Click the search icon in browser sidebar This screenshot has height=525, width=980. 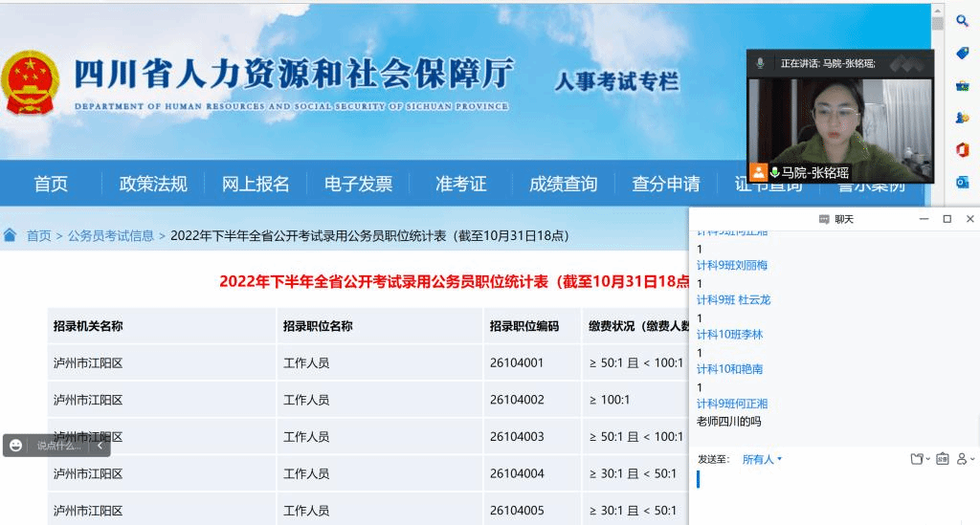pyautogui.click(x=963, y=20)
